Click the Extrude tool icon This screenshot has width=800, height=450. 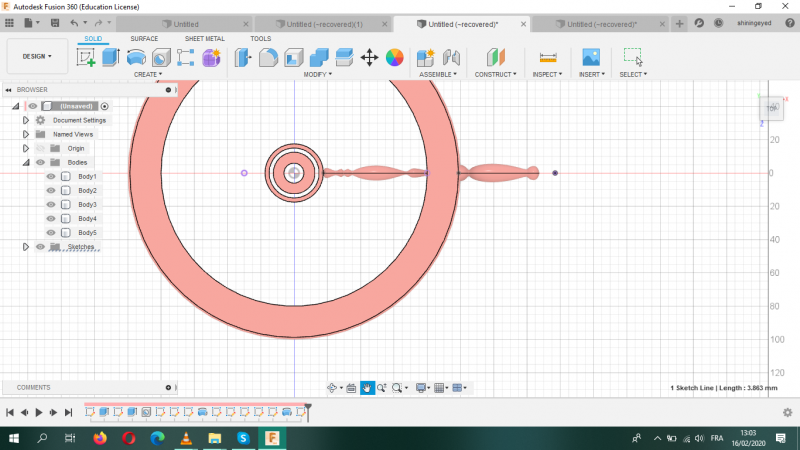[x=112, y=57]
